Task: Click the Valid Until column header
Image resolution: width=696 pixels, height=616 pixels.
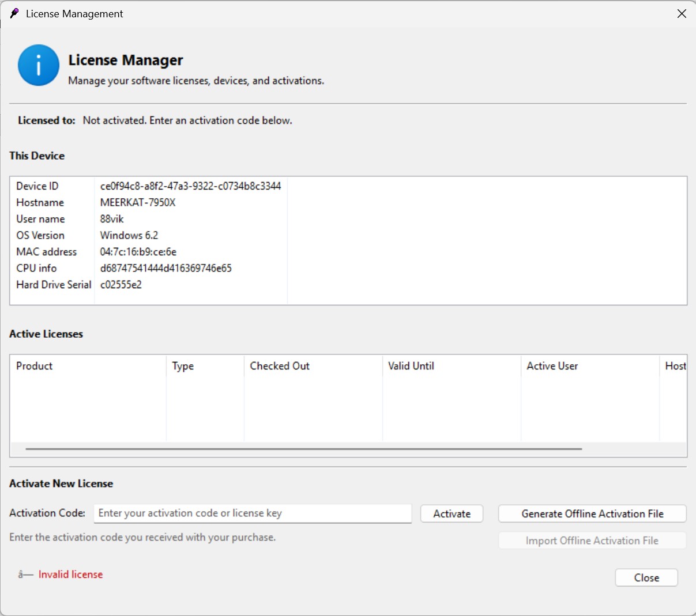Action: (x=452, y=366)
